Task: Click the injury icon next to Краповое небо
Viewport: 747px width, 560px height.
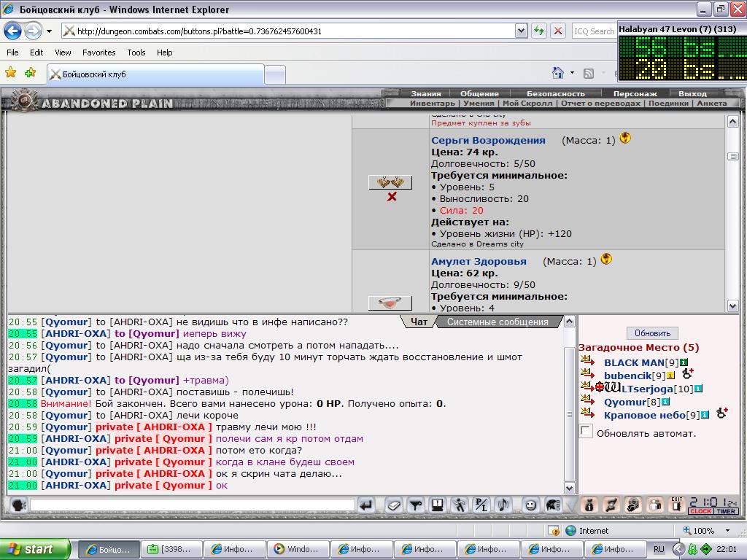Action: coord(722,413)
